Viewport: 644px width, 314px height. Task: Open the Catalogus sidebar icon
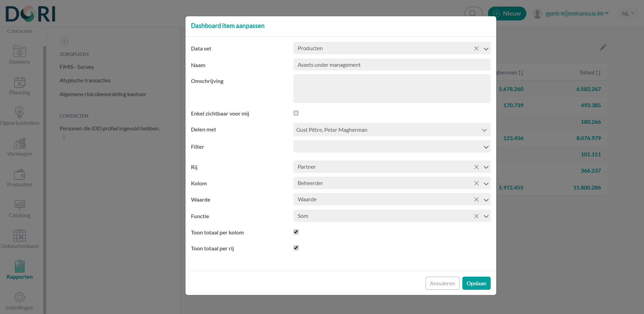click(20, 205)
